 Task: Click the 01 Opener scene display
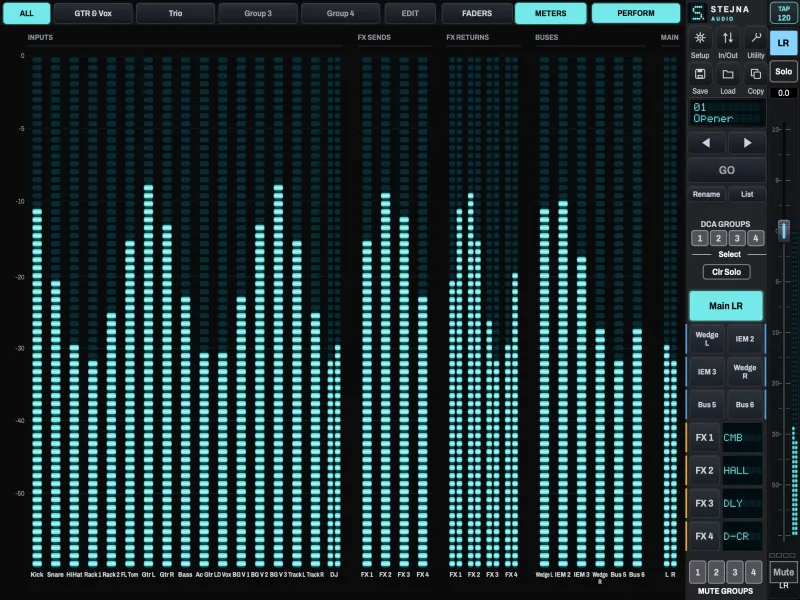(727, 113)
